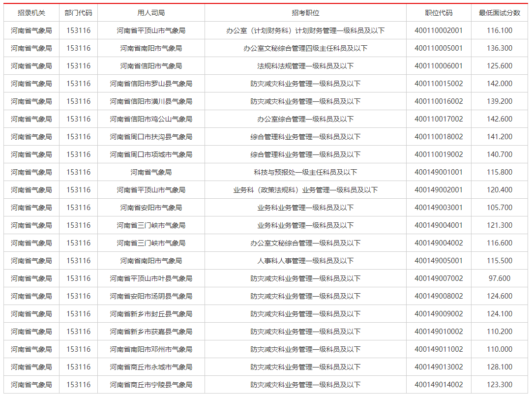The height and width of the screenshot is (397, 532).
Task: Click the score 97.600
Action: (x=500, y=278)
